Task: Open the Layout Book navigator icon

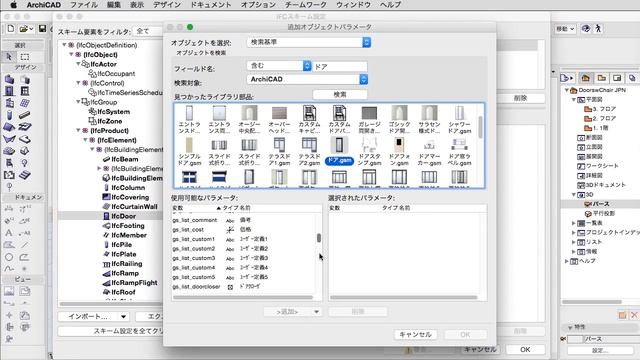Action: (617, 78)
